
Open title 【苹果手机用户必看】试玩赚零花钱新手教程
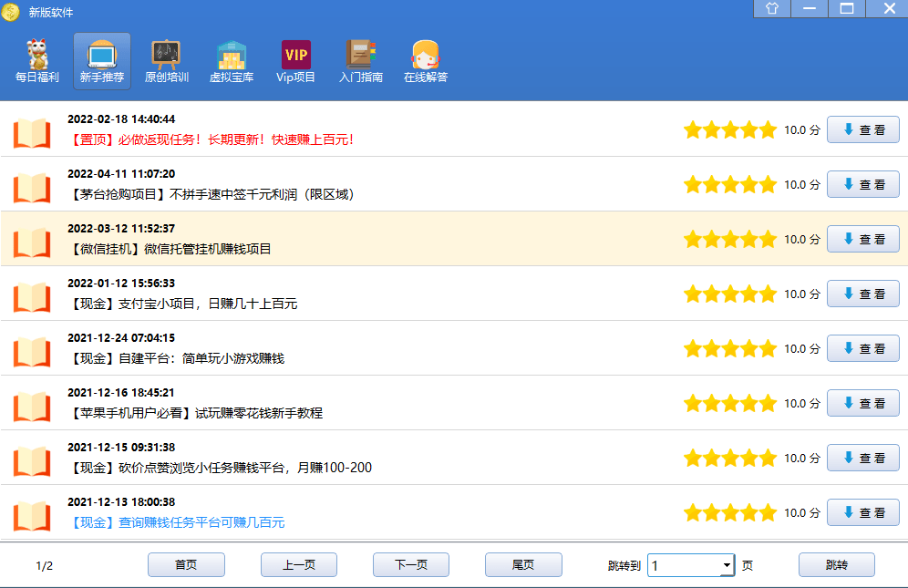point(196,413)
